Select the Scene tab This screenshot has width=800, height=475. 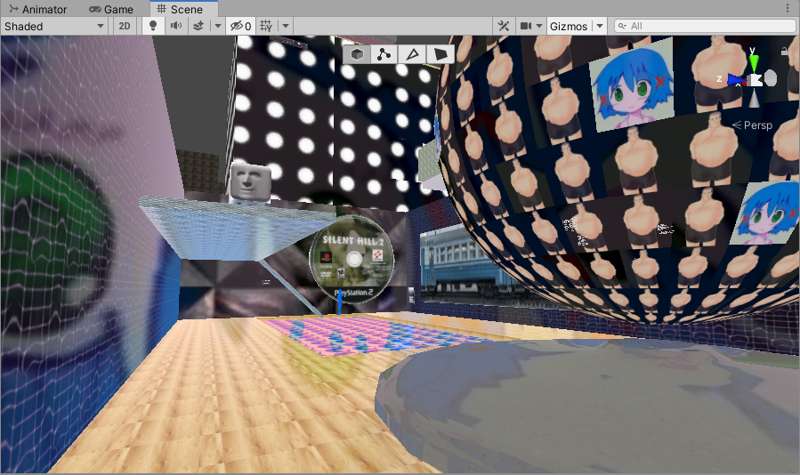tap(178, 9)
